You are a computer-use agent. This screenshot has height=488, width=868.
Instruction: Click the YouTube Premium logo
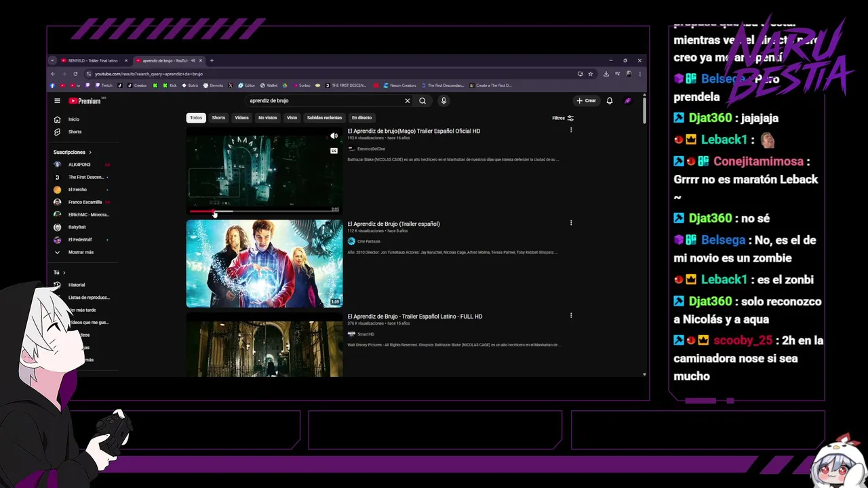(85, 101)
